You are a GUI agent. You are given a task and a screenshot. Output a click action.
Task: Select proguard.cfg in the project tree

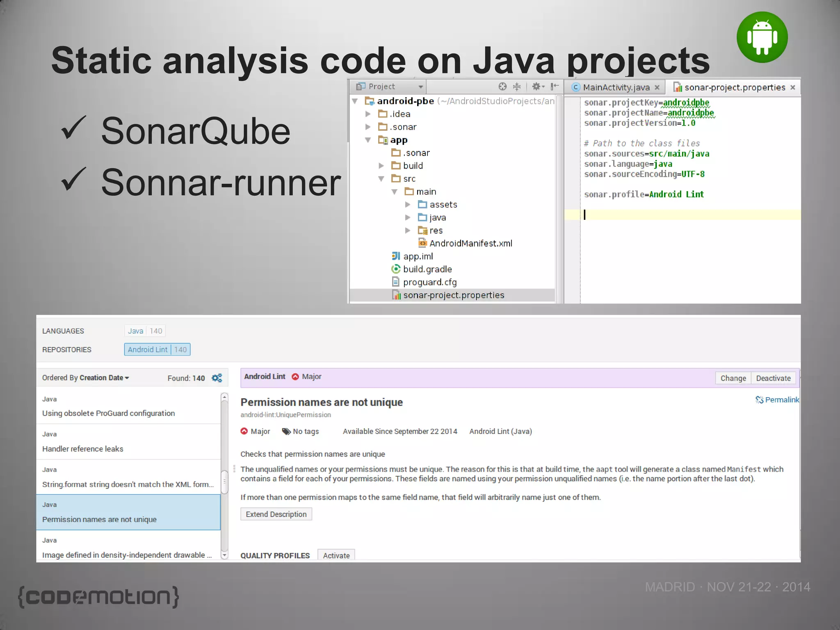pyautogui.click(x=424, y=282)
